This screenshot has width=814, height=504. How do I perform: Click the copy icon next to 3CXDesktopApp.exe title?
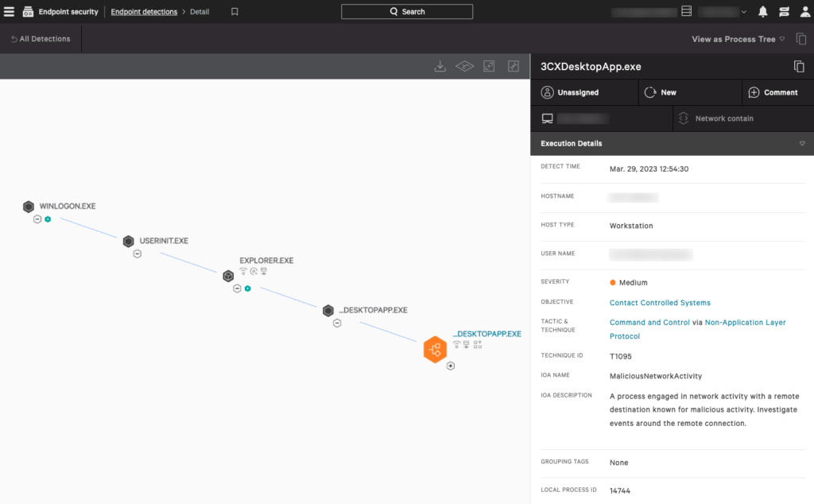[x=798, y=67]
